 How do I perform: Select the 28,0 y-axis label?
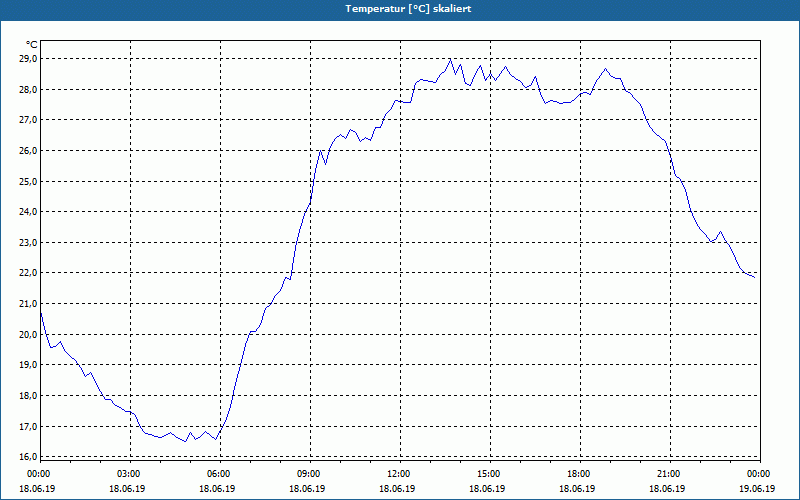tap(29, 90)
